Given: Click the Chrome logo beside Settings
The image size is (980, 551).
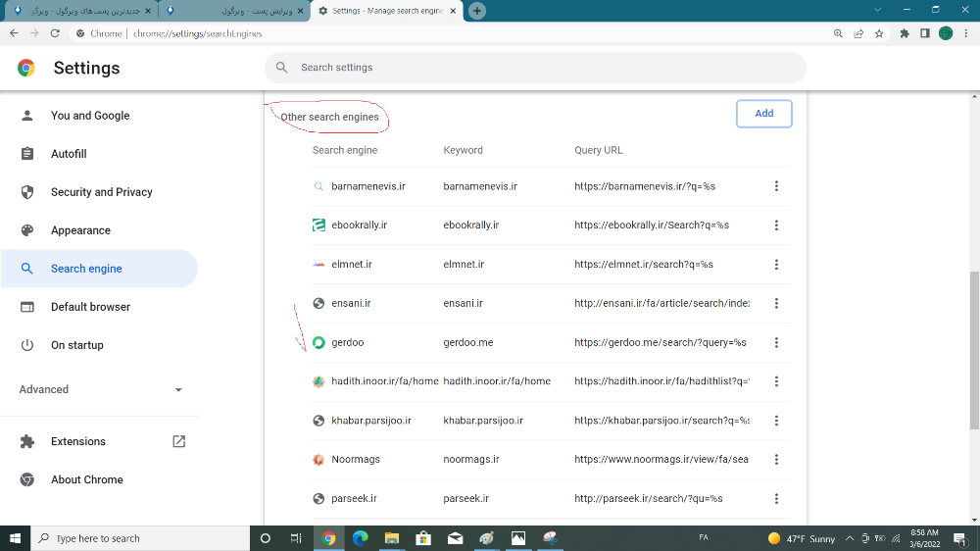Looking at the screenshot, I should click(26, 68).
